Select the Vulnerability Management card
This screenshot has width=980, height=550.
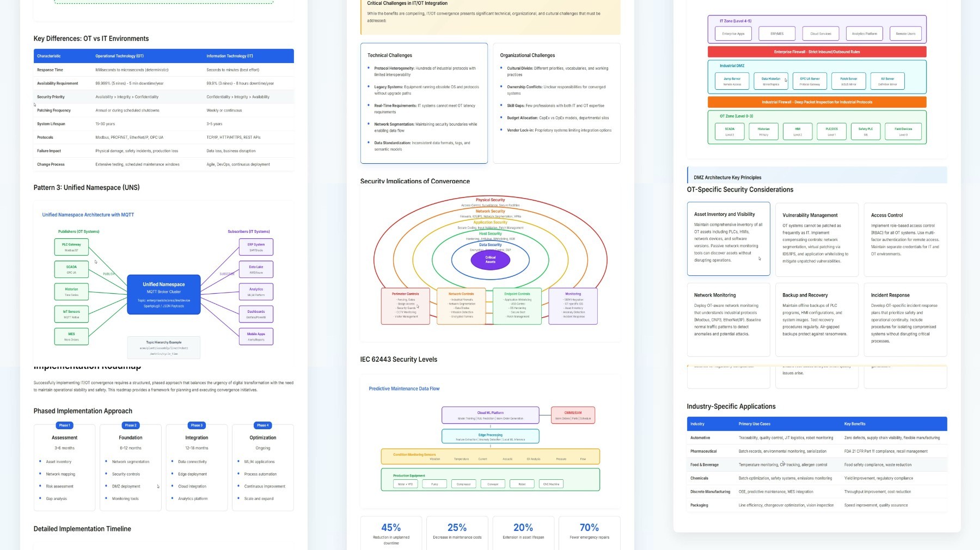(817, 240)
